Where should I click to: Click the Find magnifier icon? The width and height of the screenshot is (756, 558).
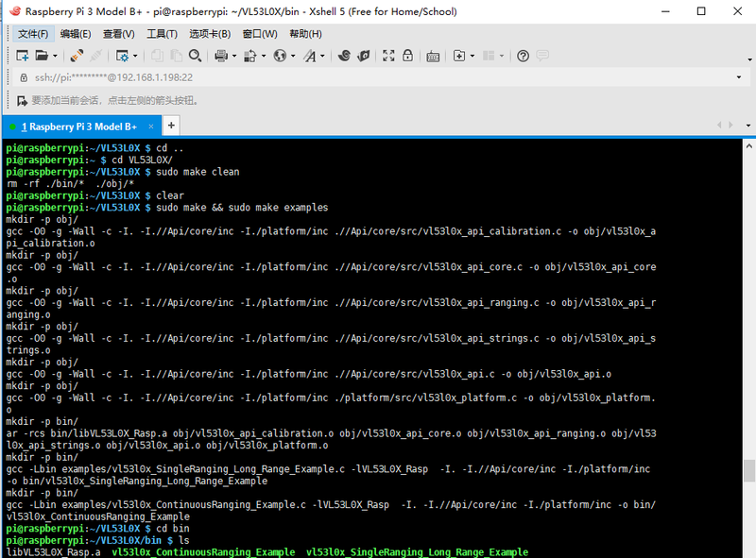click(196, 56)
